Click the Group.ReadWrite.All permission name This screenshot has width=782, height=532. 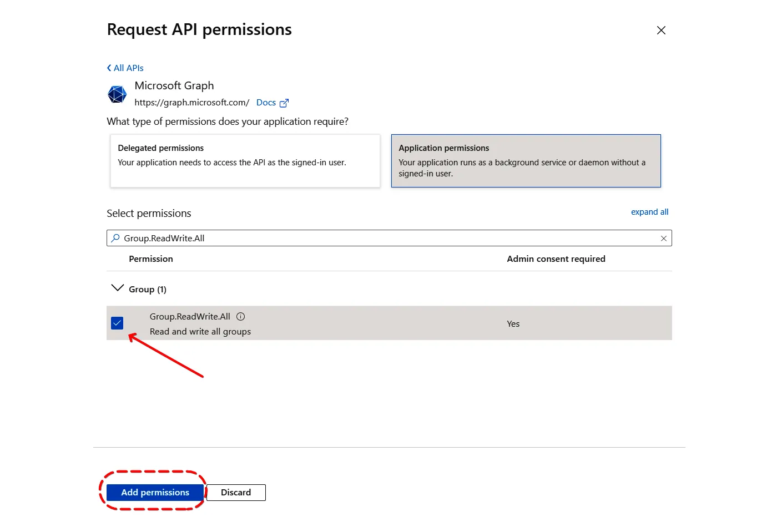(x=190, y=317)
